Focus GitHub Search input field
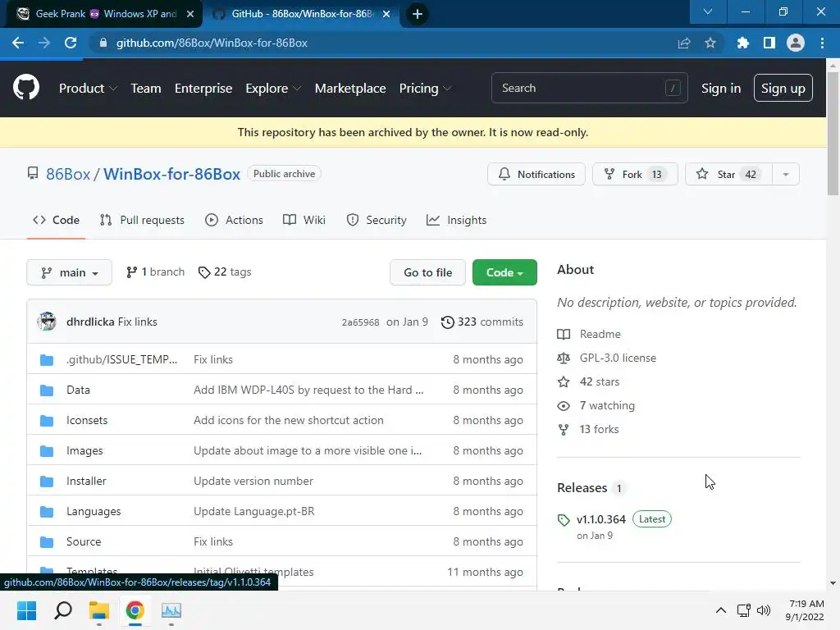Screen dimensions: 840x630 [x=589, y=88]
